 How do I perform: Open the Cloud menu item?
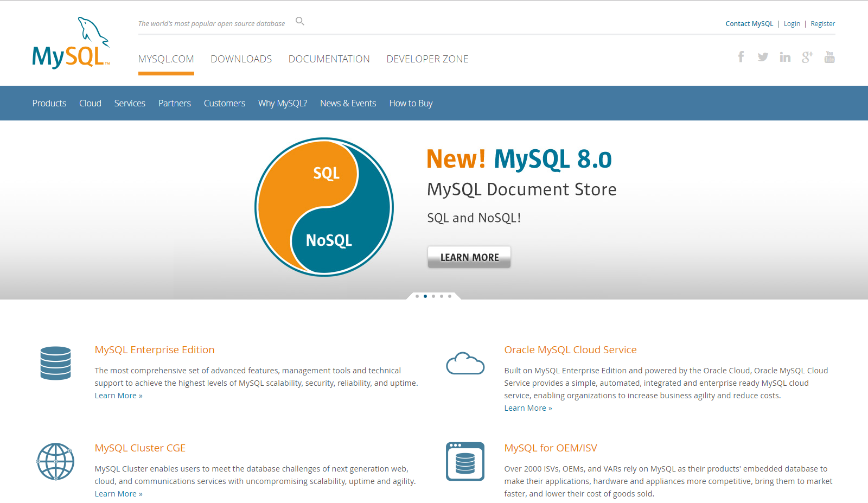pyautogui.click(x=90, y=103)
